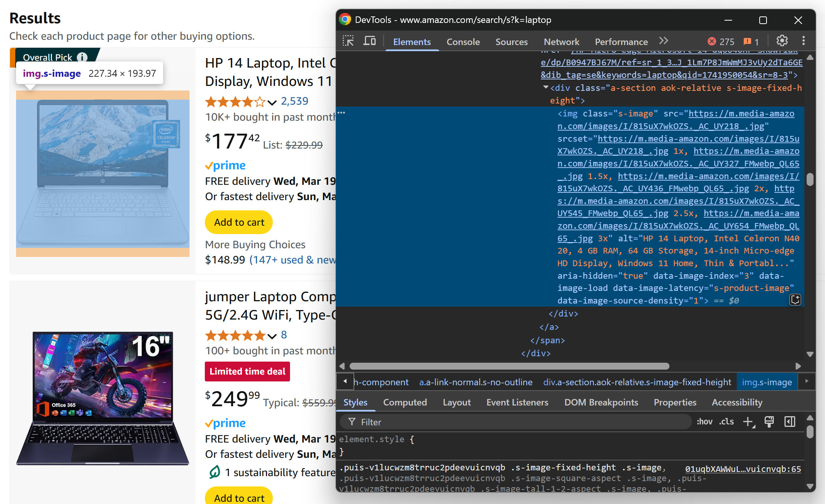Screen dimensions: 825x504
Task: Click the ellipsis beside selected DOM node
Action: (x=341, y=113)
